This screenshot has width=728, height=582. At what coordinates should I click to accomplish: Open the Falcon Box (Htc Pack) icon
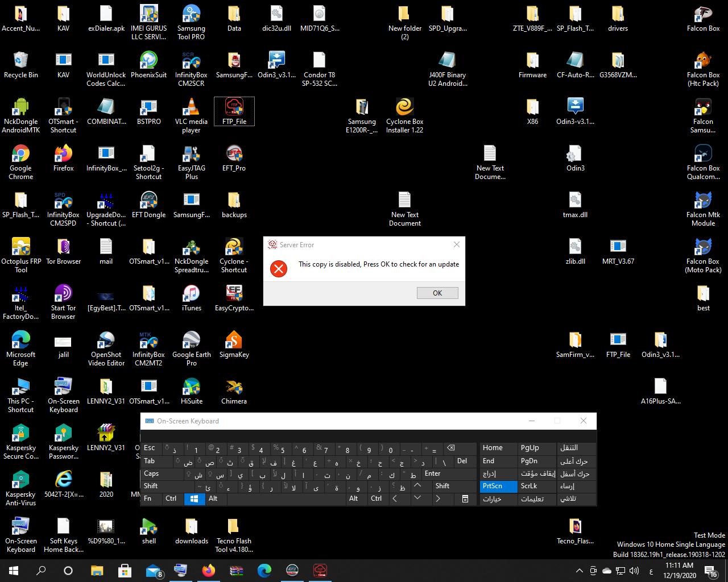click(704, 68)
